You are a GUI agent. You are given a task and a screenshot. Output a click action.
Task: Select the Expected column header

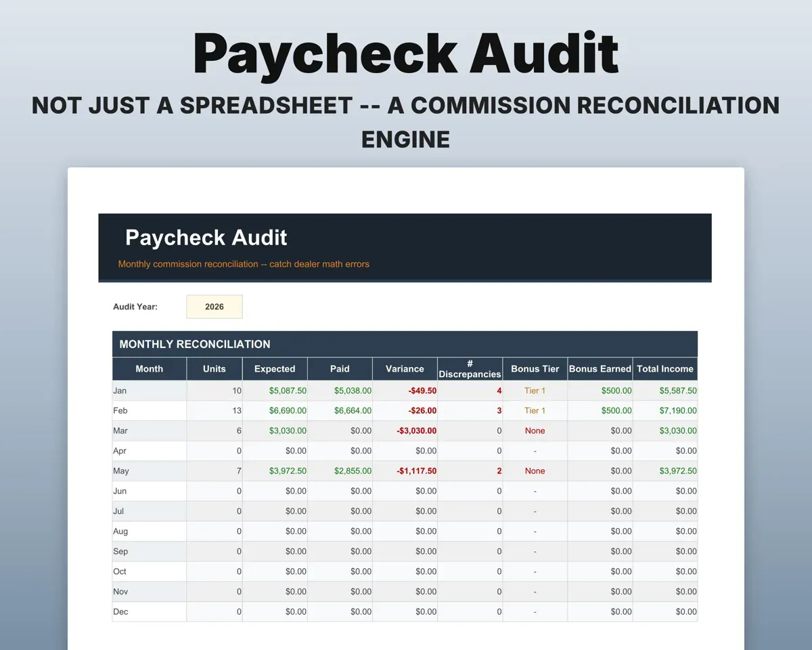click(x=275, y=369)
